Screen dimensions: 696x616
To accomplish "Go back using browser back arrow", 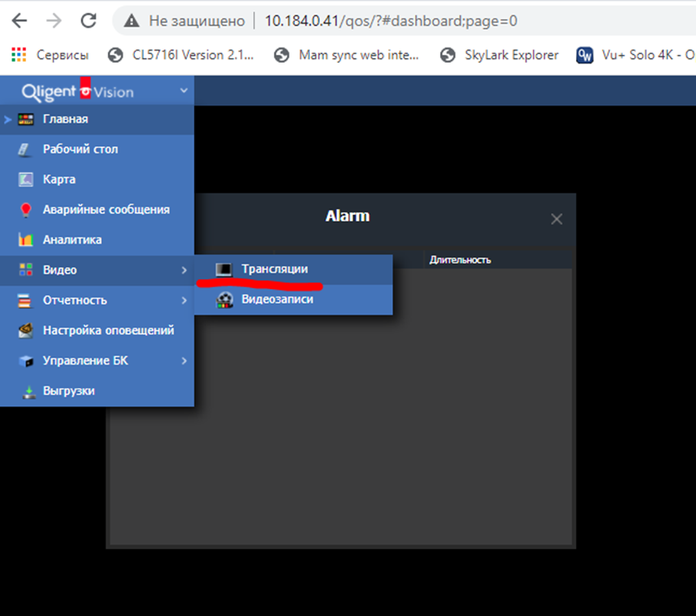I will pyautogui.click(x=19, y=20).
